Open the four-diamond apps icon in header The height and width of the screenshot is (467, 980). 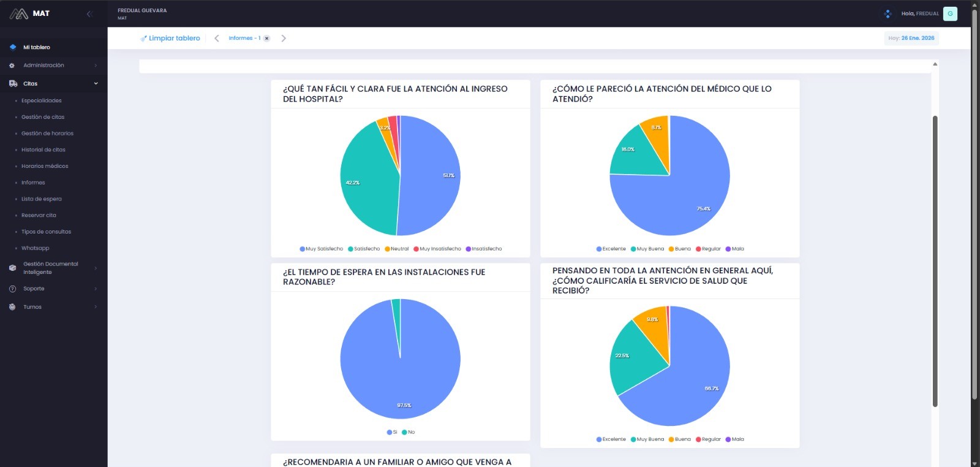[x=888, y=13]
